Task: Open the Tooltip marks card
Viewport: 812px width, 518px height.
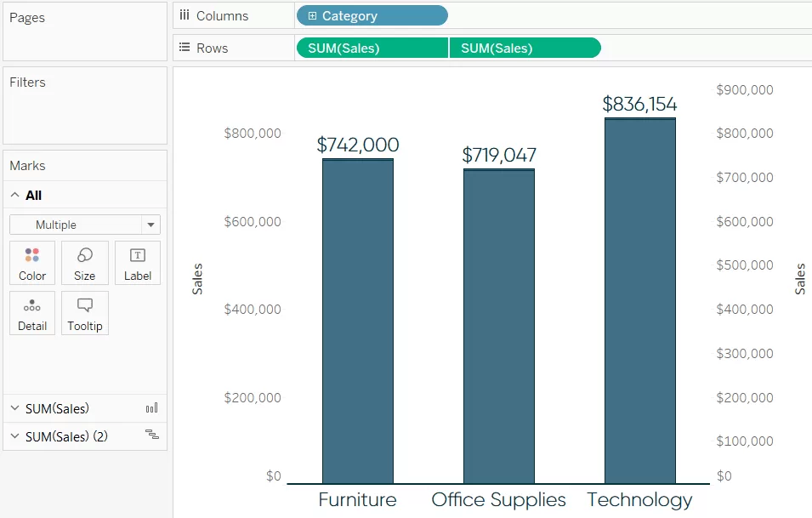Action: coord(84,313)
